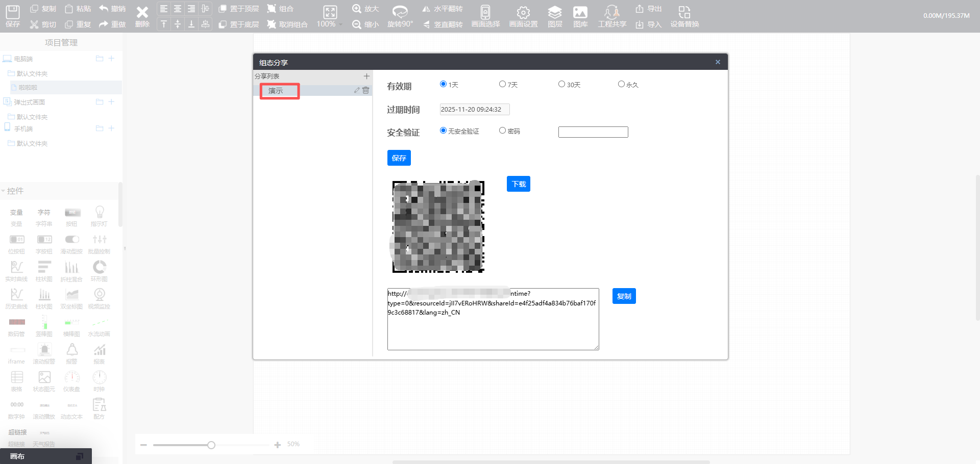Click the zoom slider handle at bottom
Image resolution: width=980 pixels, height=464 pixels.
tap(211, 445)
